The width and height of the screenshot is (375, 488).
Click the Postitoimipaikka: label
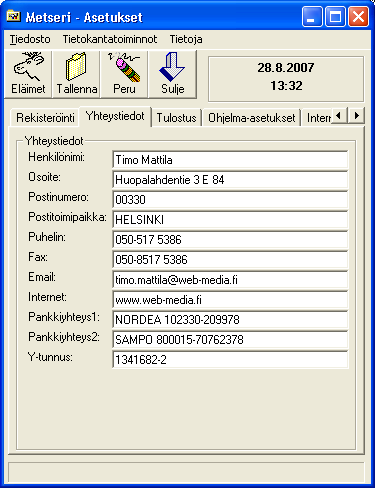[x=67, y=217]
